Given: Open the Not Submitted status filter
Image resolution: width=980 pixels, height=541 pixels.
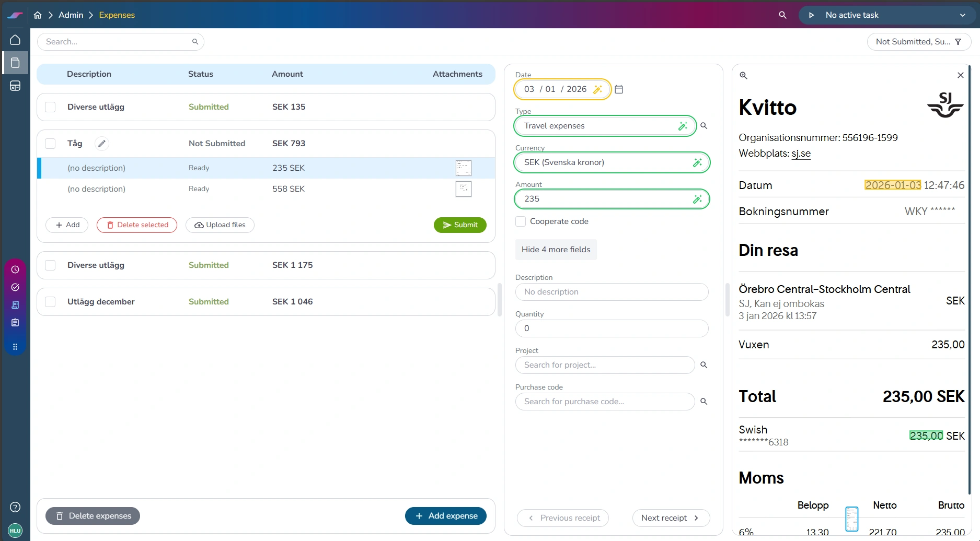Looking at the screenshot, I should (919, 42).
